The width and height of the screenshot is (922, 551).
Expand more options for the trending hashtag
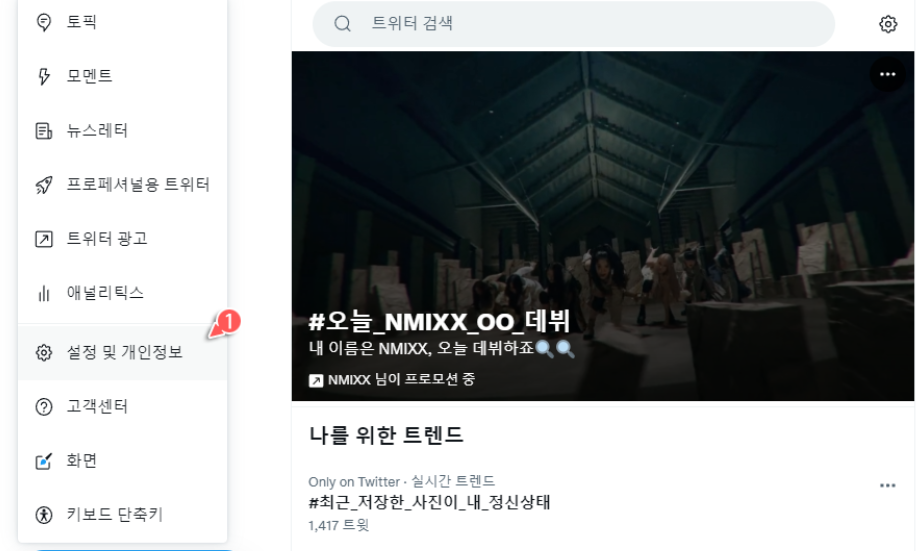point(887,486)
